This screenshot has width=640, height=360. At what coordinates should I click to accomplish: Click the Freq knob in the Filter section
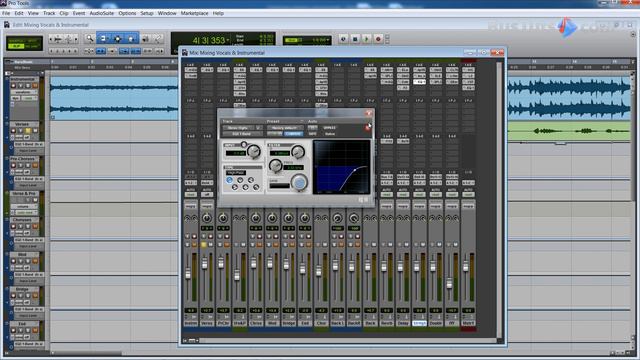tap(276, 165)
